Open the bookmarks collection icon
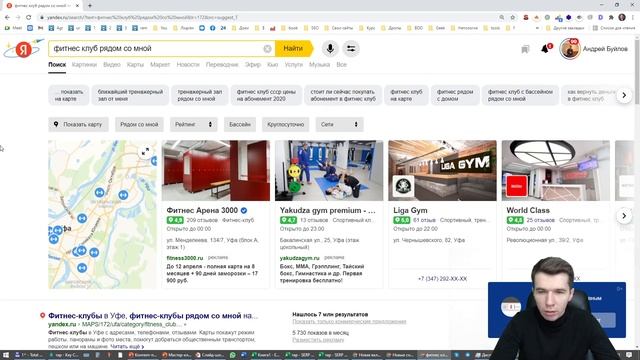The width and height of the screenshot is (640, 360). 525,49
